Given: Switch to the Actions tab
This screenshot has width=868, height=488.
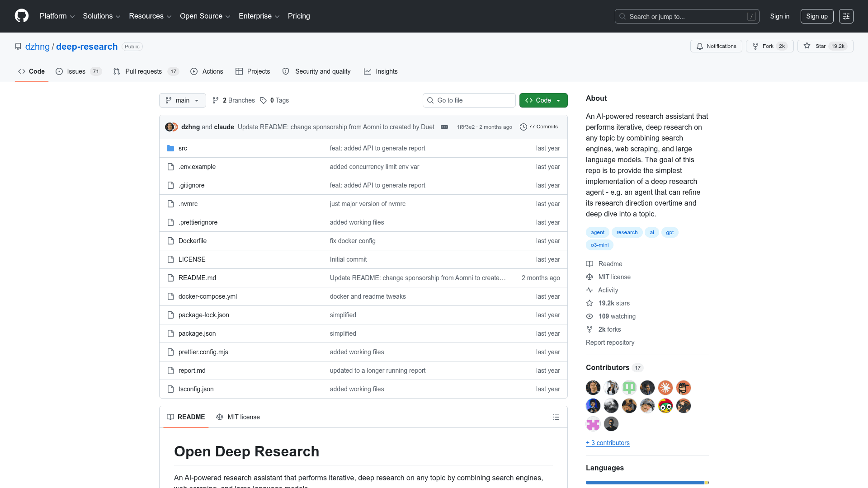Looking at the screenshot, I should tap(207, 71).
